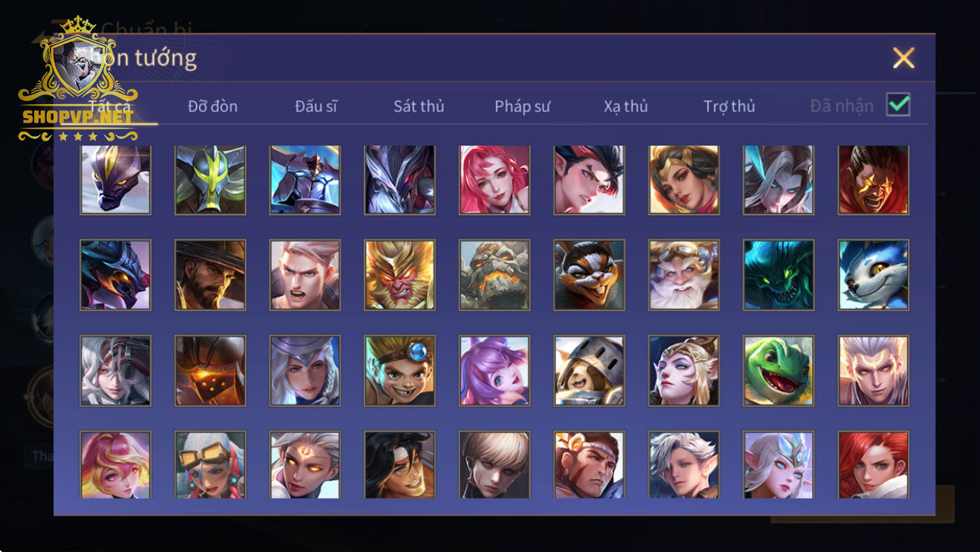
Task: Switch to the Xạ thủ tab
Action: point(626,106)
